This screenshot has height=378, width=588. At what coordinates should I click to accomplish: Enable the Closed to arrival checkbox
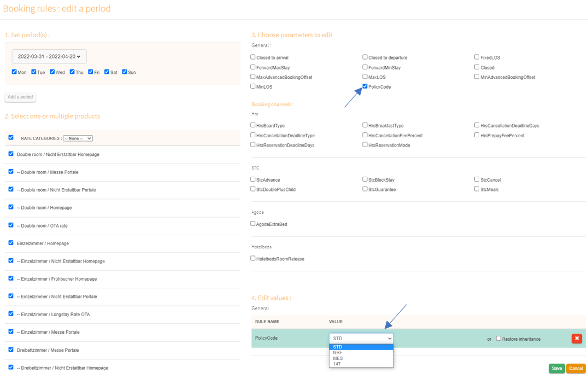tap(253, 57)
